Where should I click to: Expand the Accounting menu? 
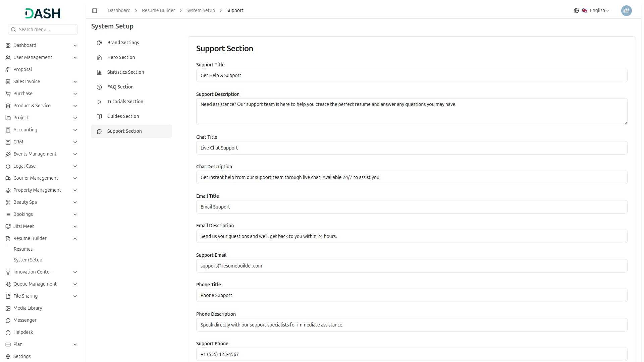[25, 130]
